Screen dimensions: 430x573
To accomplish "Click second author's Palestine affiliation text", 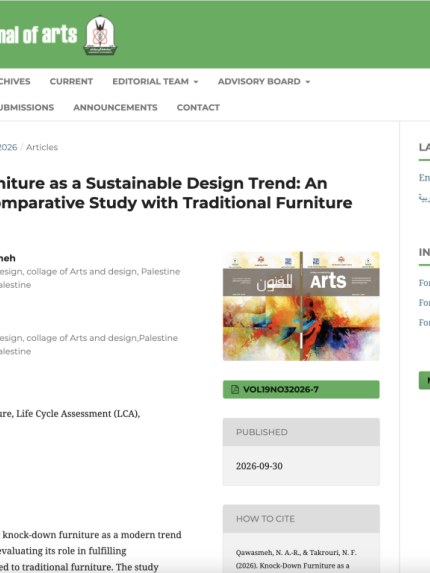I will tap(89, 345).
